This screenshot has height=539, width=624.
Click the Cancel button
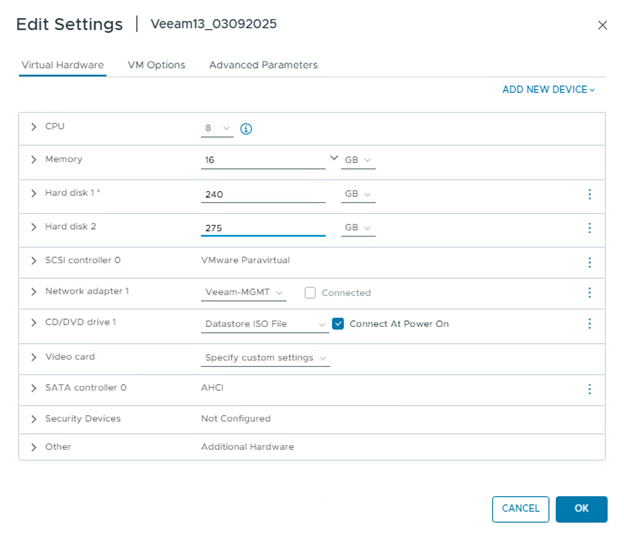click(520, 509)
